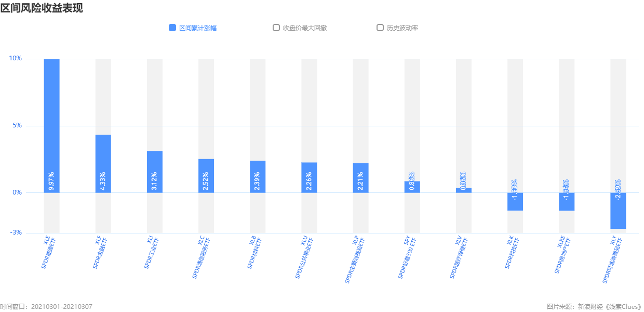Click the SPY SPDR标普500 ETF axis label
This screenshot has height=312, width=644.
tap(408, 257)
